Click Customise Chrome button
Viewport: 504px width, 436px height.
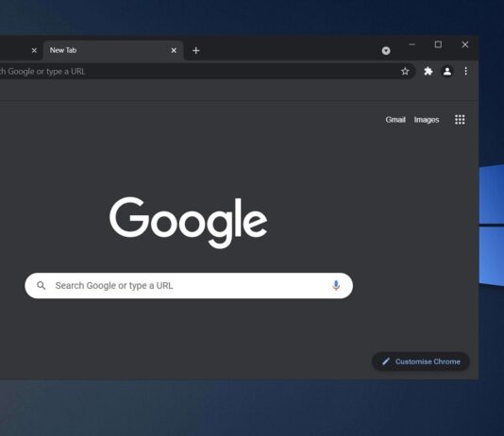click(x=420, y=361)
